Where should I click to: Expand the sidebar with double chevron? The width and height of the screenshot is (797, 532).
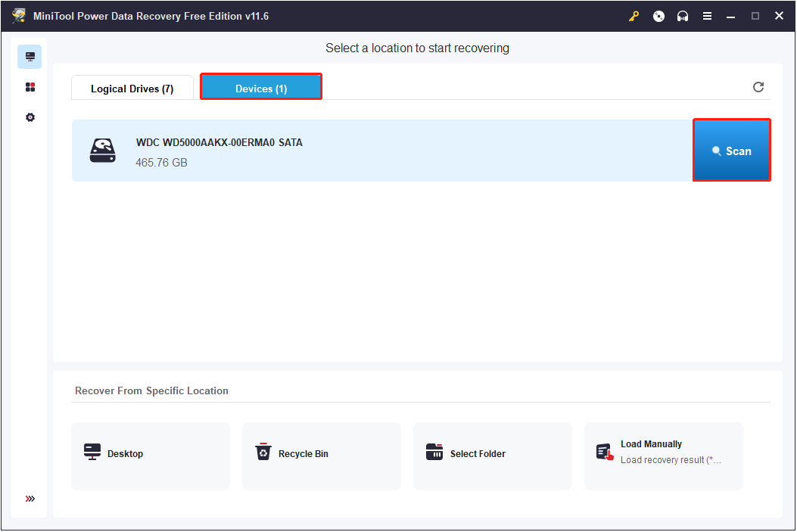(x=30, y=499)
